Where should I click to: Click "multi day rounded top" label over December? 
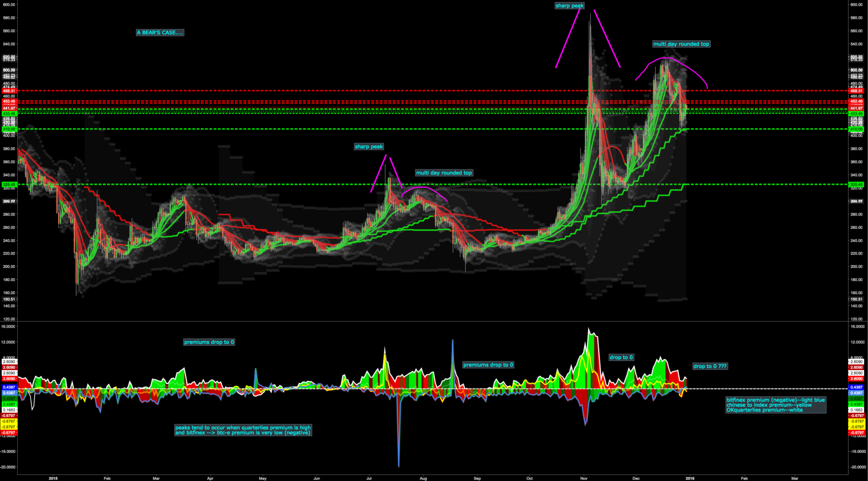[681, 44]
